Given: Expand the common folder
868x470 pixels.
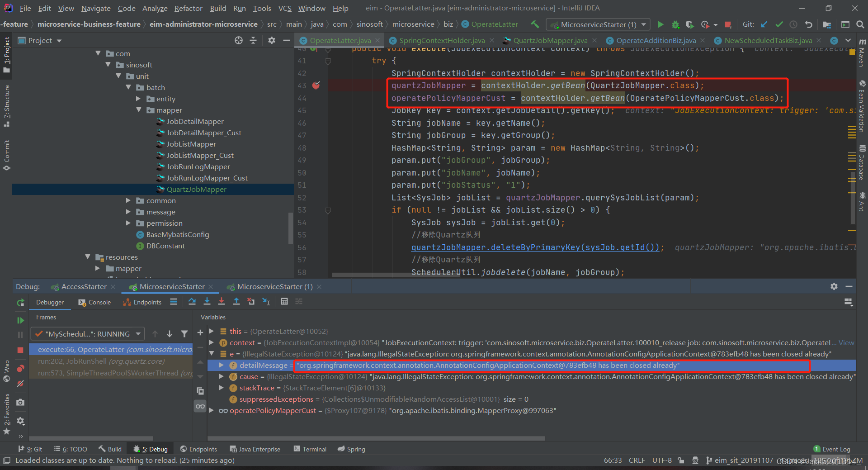Looking at the screenshot, I should tap(128, 200).
